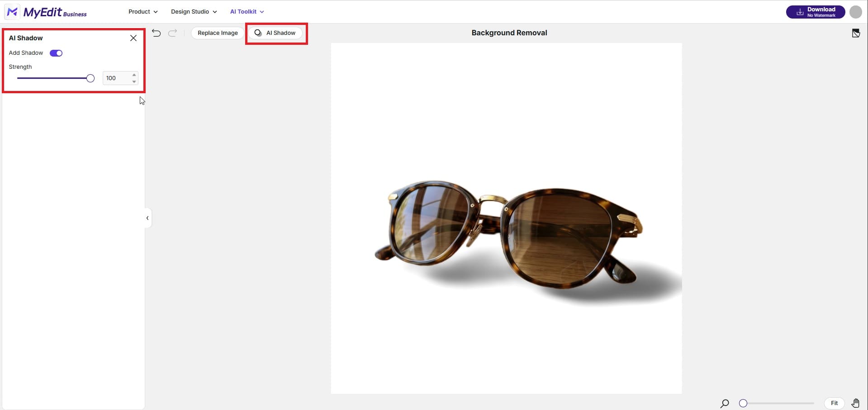Click the Download No Watermark button
This screenshot has width=868, height=410.
tap(815, 12)
